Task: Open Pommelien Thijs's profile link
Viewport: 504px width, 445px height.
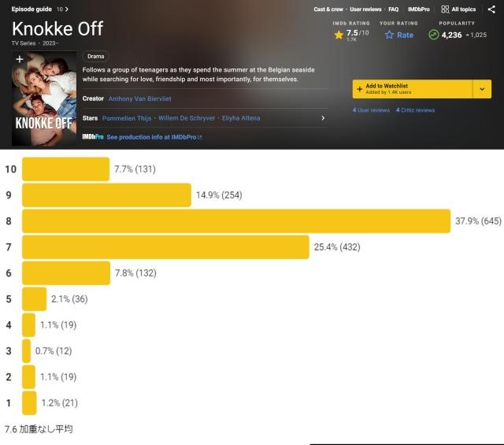Action: point(128,118)
